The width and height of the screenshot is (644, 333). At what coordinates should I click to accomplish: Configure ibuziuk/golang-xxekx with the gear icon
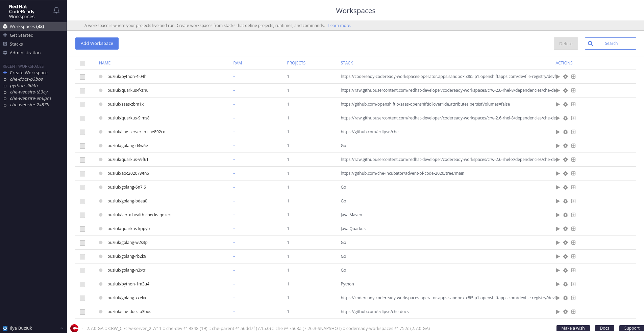[566, 298]
